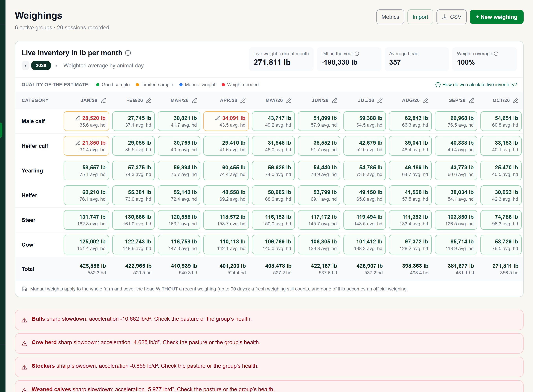Edit the FEB/26 column pencil icon
The width and height of the screenshot is (533, 392).
pos(149,100)
